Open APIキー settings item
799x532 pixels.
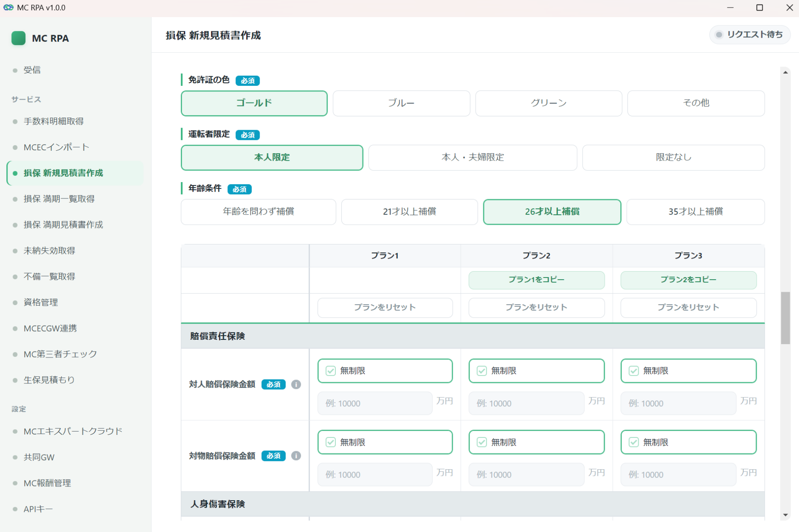click(75, 509)
